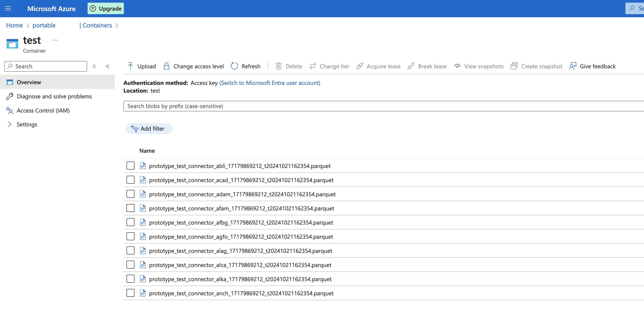
Task: Select the prototype_test_connector_adam blob checkbox
Action: coord(130,194)
